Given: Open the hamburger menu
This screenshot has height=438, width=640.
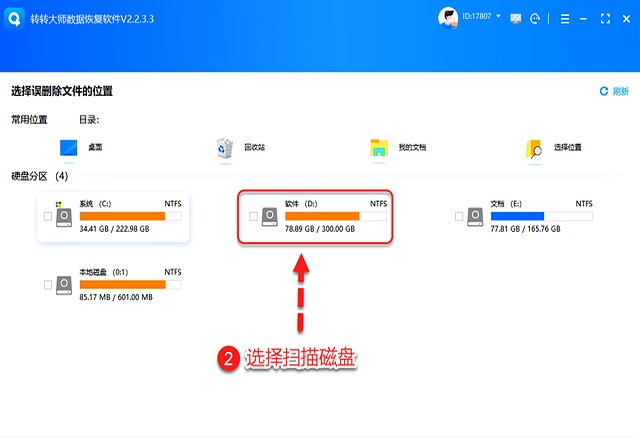Looking at the screenshot, I should [565, 19].
